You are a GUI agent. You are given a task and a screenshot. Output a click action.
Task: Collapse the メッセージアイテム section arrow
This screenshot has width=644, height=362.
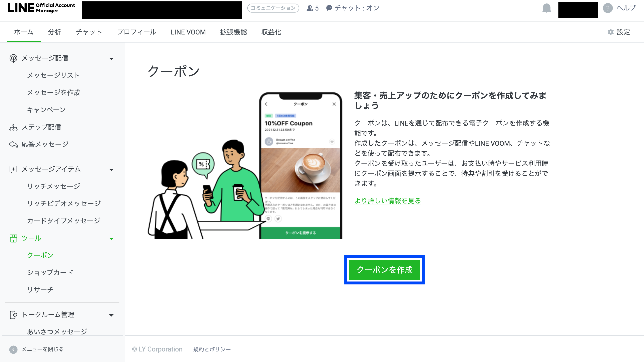111,170
